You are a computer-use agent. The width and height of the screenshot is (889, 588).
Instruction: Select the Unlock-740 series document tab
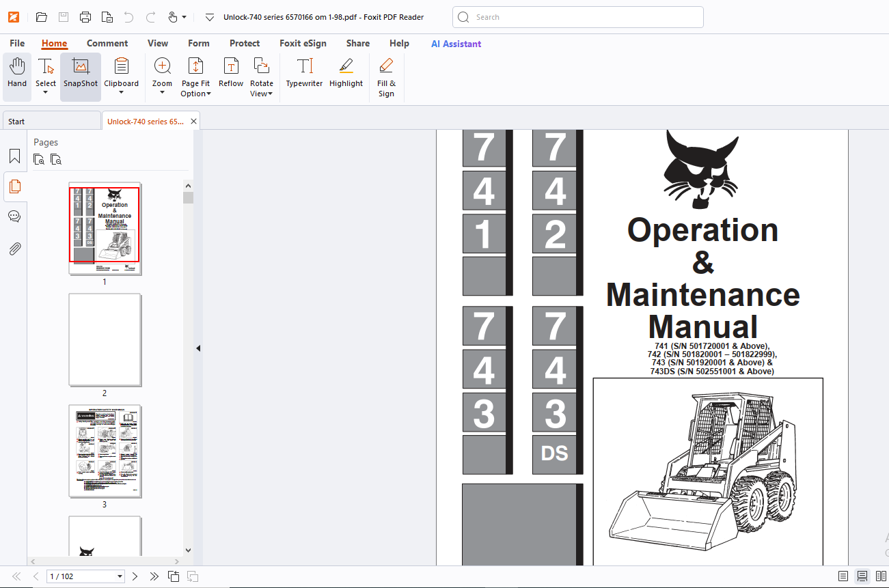click(x=145, y=122)
